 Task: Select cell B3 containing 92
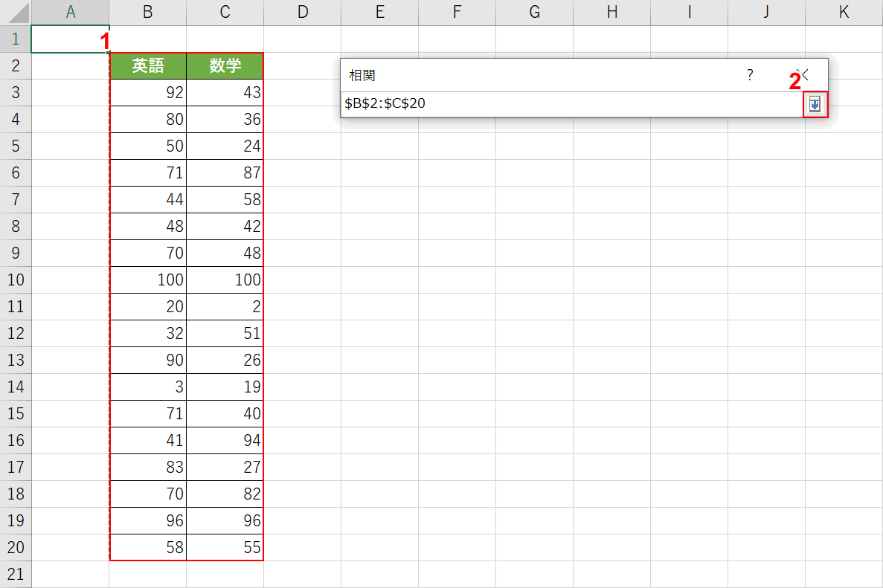click(147, 93)
